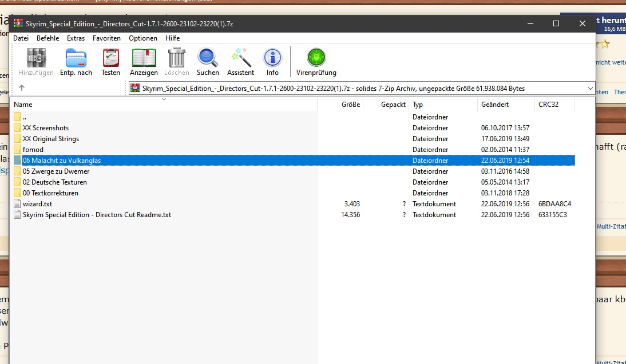Sort files by Größe column

click(x=350, y=105)
